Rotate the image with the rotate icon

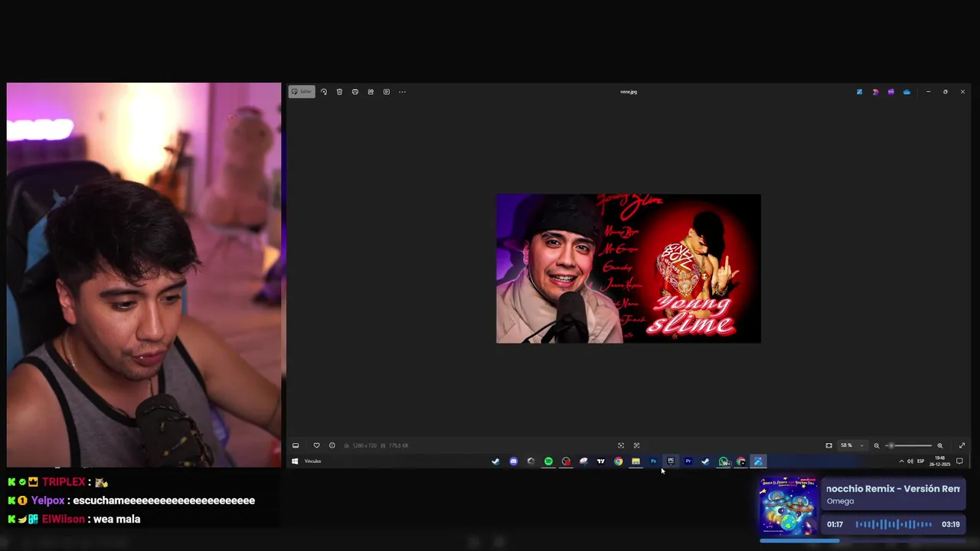(x=324, y=92)
